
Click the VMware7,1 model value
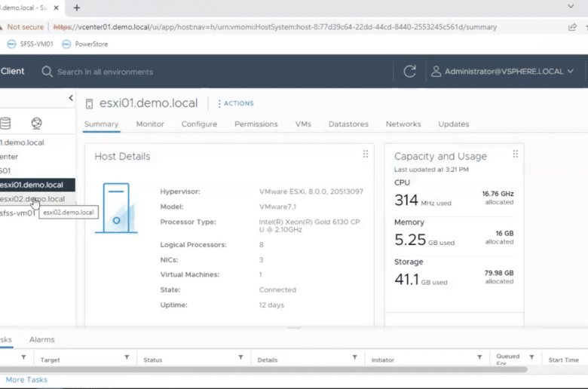277,207
